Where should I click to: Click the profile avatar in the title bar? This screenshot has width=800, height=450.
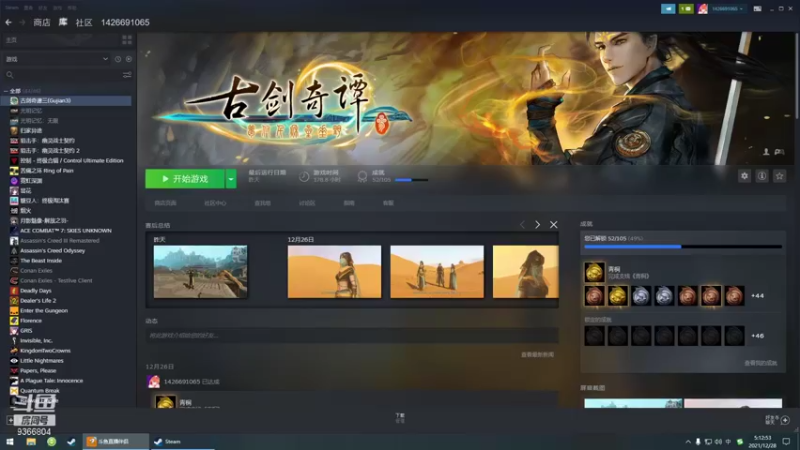point(703,9)
